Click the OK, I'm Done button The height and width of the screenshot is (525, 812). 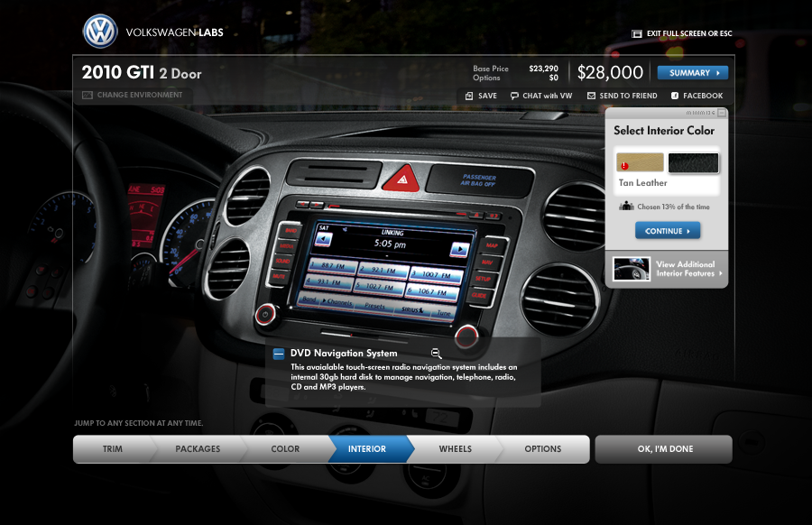pyautogui.click(x=663, y=449)
